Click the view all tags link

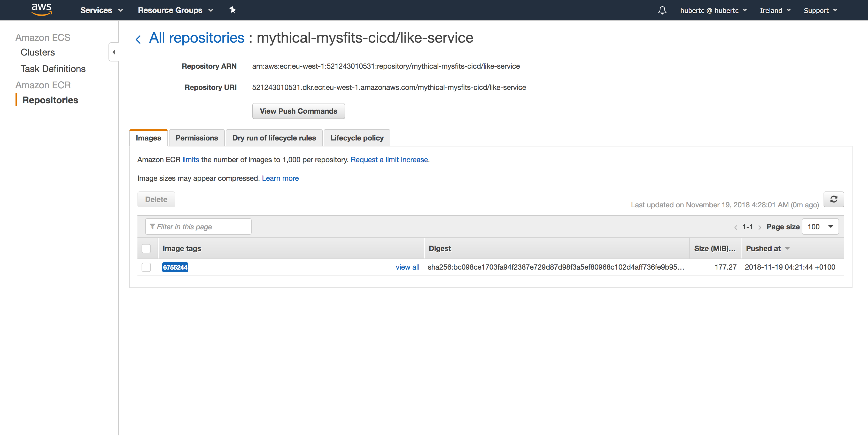407,267
